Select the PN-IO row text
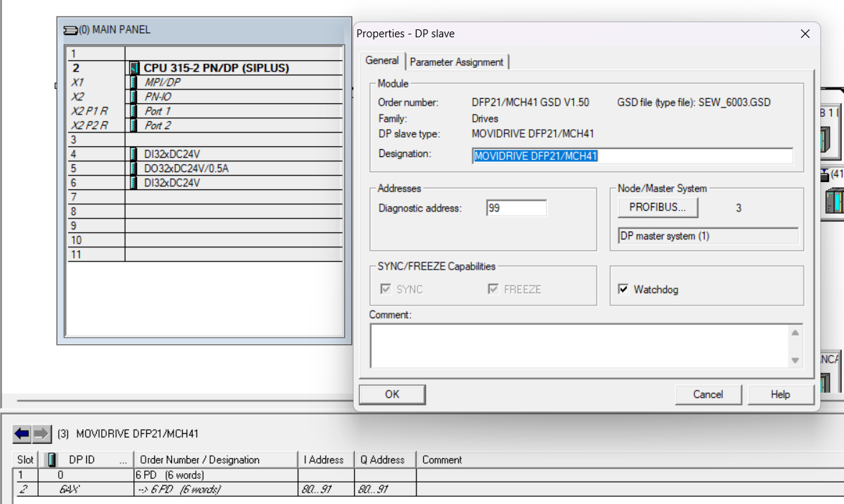Screen dimensions: 844x504 [x=158, y=97]
